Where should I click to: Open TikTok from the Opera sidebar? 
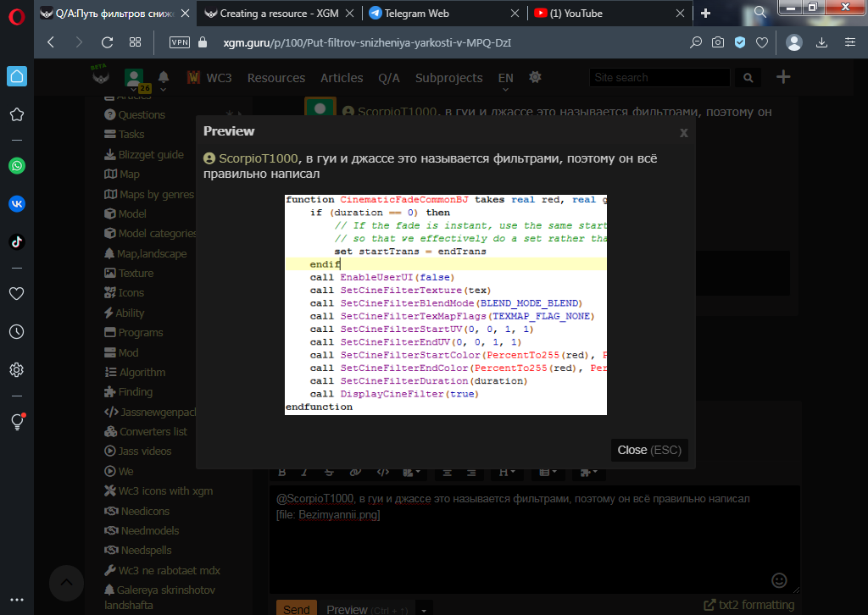click(17, 241)
